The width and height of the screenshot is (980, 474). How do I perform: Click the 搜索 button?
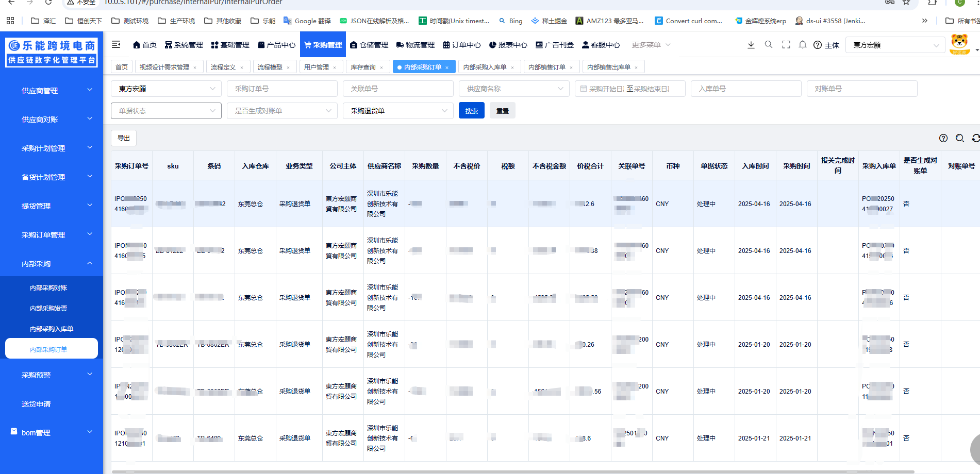coord(471,111)
